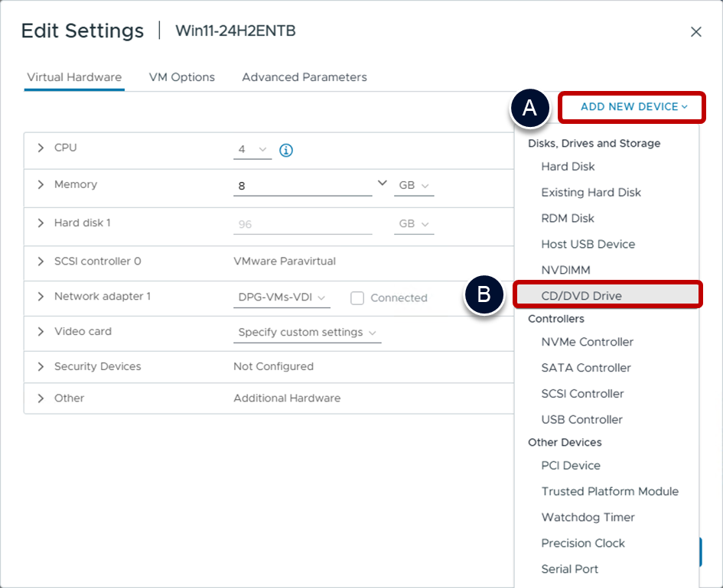Choose Trusted Platform Module from menu
Screen dimensions: 723x588
point(610,492)
